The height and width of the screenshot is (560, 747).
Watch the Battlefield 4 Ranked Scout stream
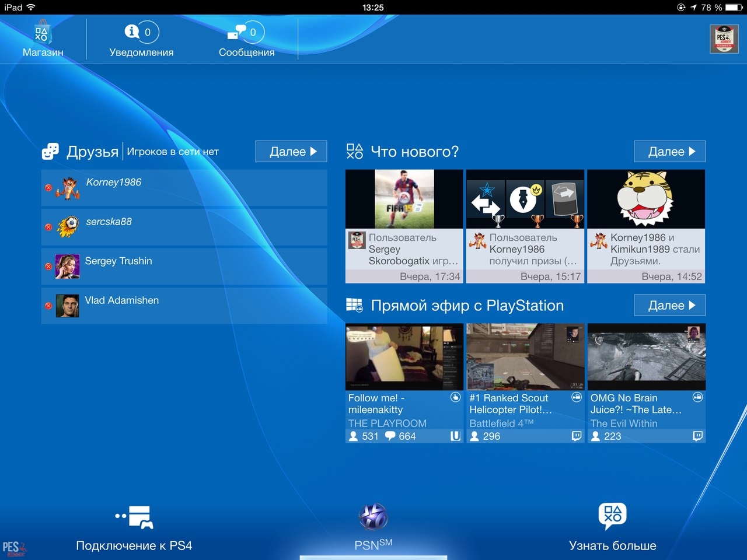525,383
